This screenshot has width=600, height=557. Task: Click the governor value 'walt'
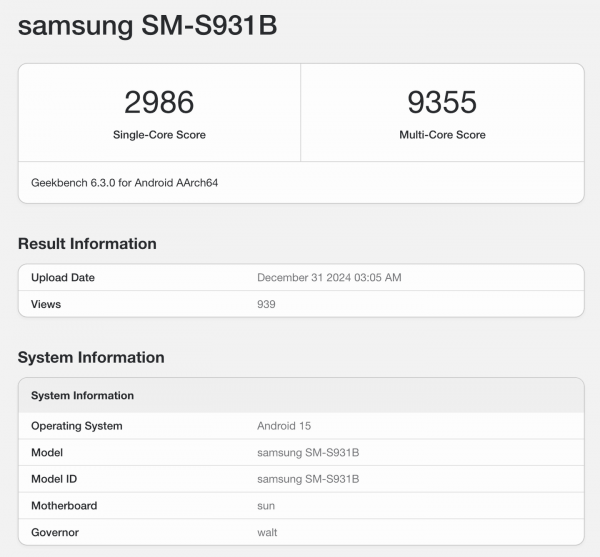click(267, 533)
